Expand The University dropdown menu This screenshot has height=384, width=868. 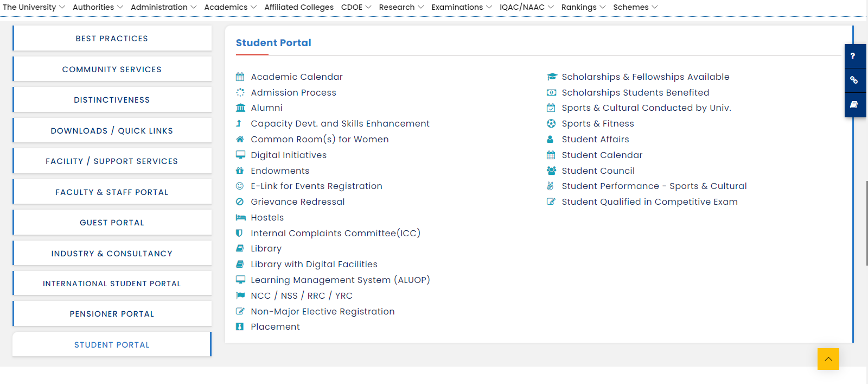(x=34, y=7)
